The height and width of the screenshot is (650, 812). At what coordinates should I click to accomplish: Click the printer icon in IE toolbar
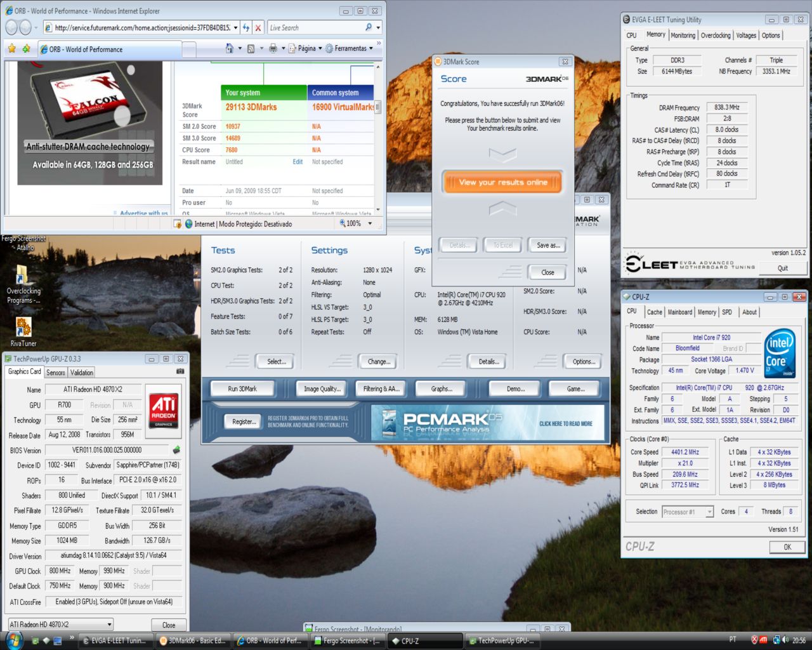tap(273, 48)
